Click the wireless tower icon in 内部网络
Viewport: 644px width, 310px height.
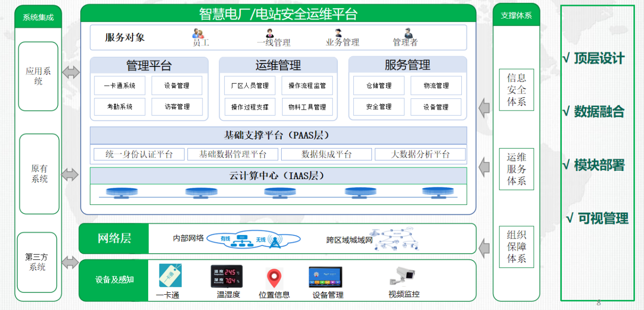(x=275, y=240)
